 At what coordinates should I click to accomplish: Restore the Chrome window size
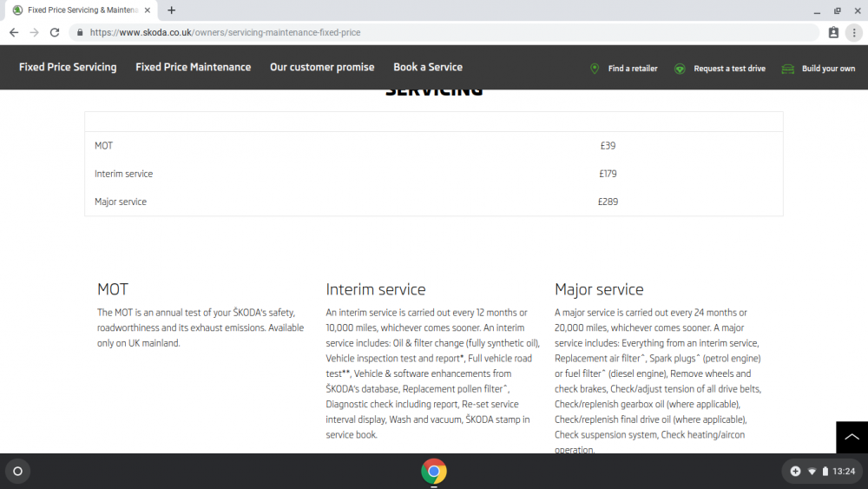[x=837, y=10]
